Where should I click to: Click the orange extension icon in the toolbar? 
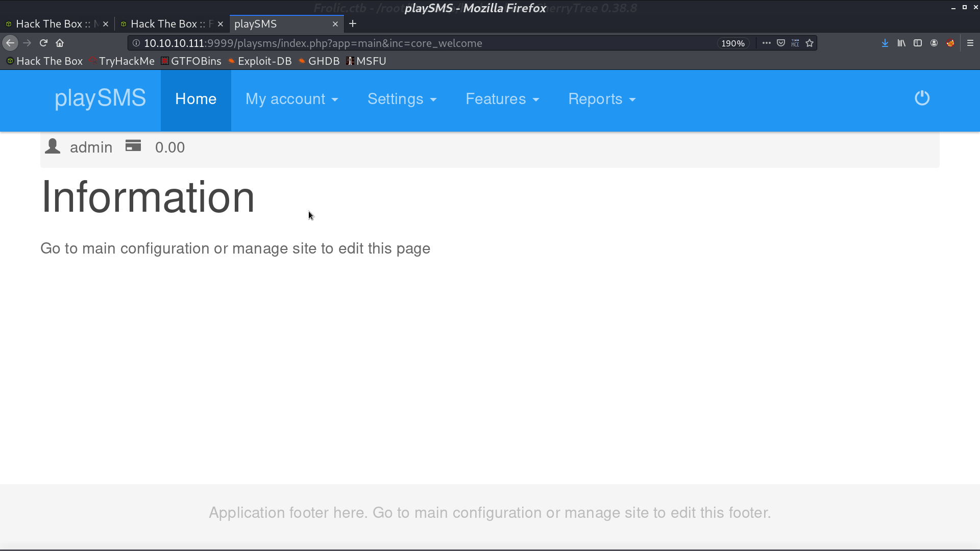coord(950,43)
